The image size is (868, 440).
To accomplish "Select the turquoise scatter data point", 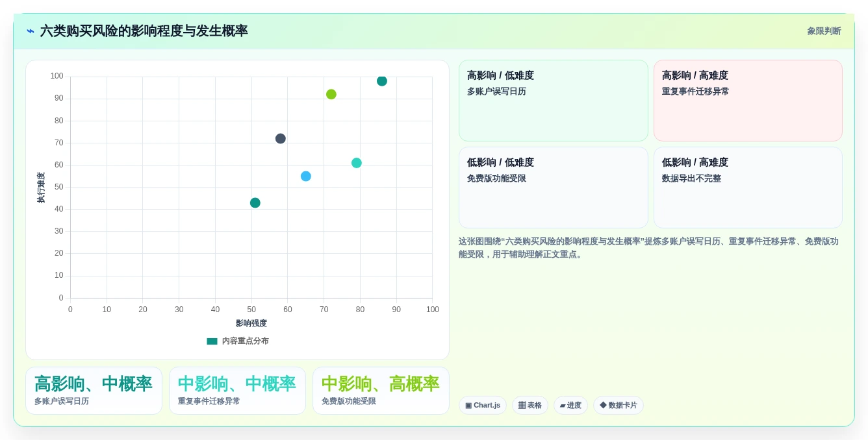I will tap(357, 163).
